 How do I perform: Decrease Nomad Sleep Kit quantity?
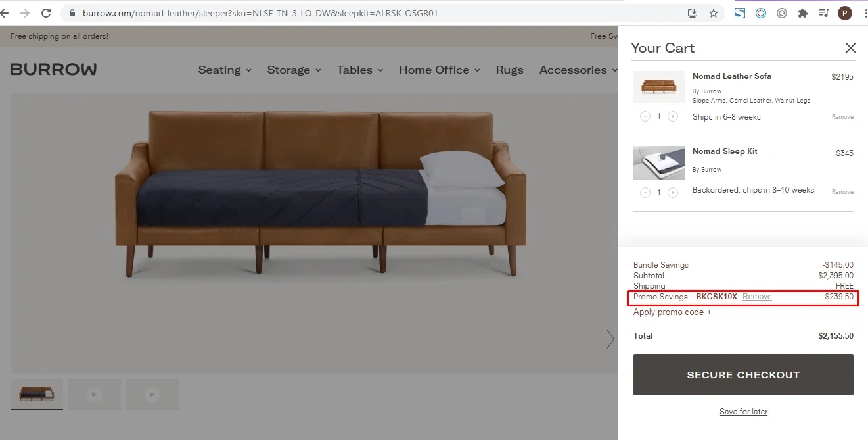[645, 193]
